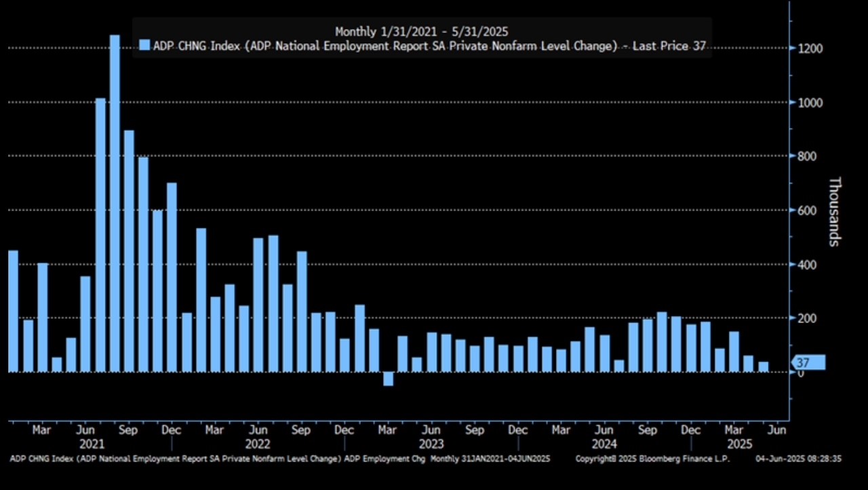The image size is (868, 490).
Task: Click the blue ADP CHNG legend color swatch
Action: pos(144,45)
